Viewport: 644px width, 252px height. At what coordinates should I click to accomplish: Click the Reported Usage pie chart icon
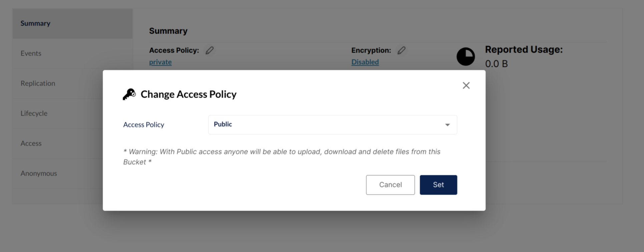[x=465, y=56]
